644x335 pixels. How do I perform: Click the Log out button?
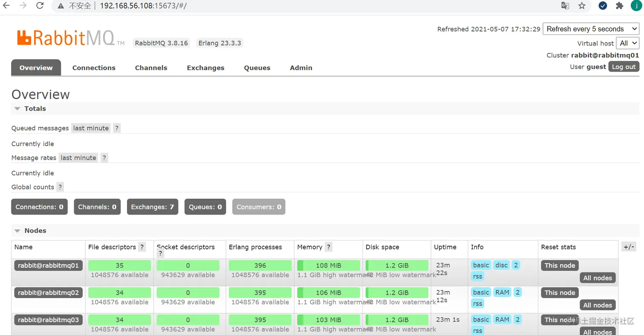click(624, 67)
